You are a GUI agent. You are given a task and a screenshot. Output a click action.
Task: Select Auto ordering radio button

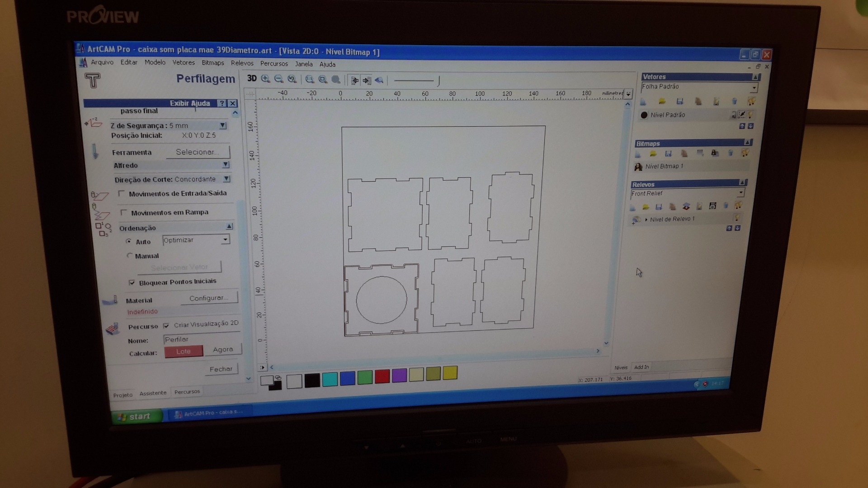(x=129, y=241)
